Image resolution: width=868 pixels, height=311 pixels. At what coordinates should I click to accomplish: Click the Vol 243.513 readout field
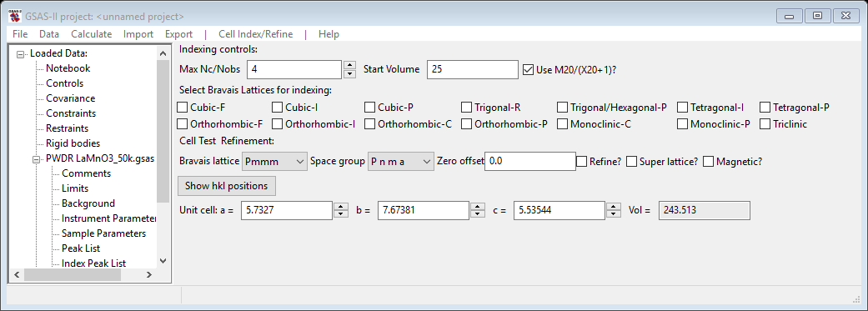704,211
